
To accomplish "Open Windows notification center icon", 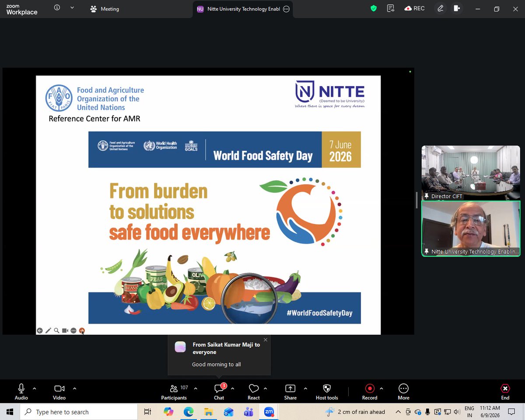I will [511, 412].
